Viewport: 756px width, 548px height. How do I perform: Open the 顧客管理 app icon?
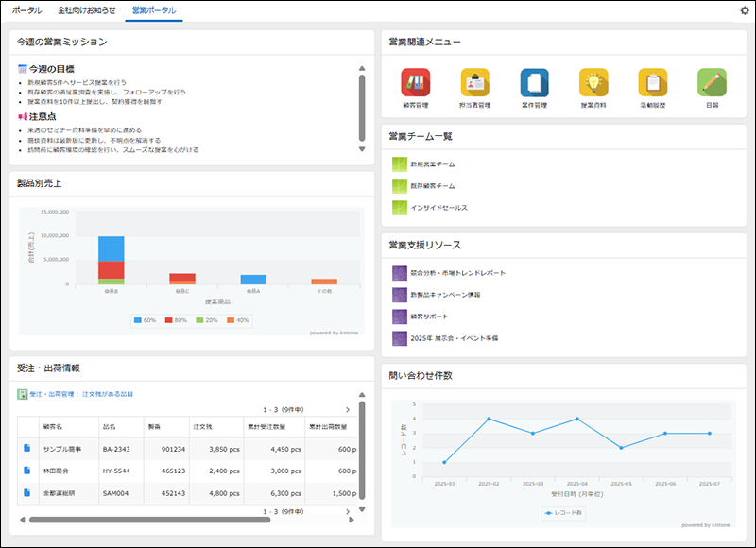[415, 83]
